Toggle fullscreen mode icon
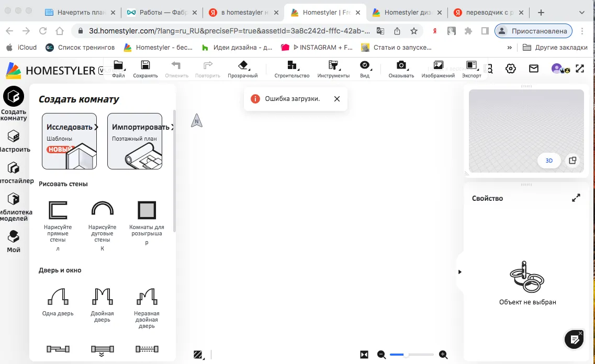595x364 pixels. [580, 69]
